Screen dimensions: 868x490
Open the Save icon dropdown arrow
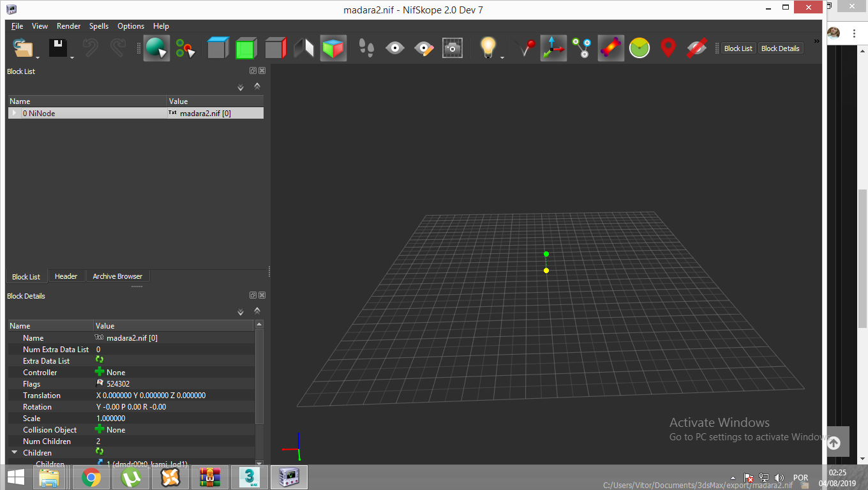click(72, 57)
